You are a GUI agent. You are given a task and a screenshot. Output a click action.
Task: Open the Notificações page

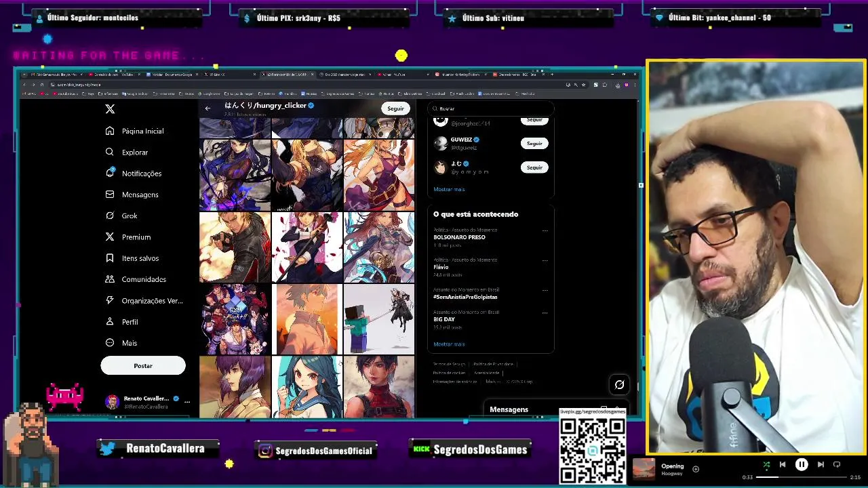134,173
